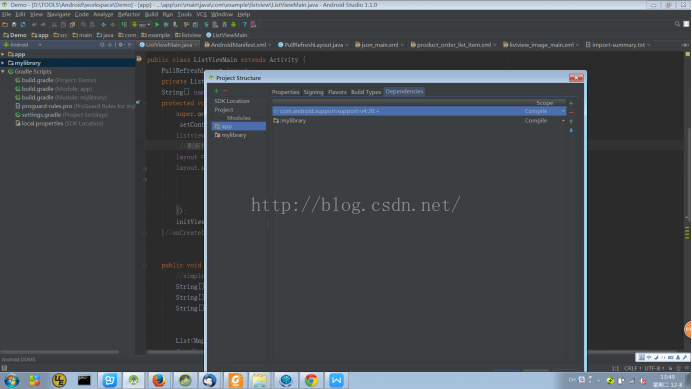Open the Refactor menu

point(129,14)
